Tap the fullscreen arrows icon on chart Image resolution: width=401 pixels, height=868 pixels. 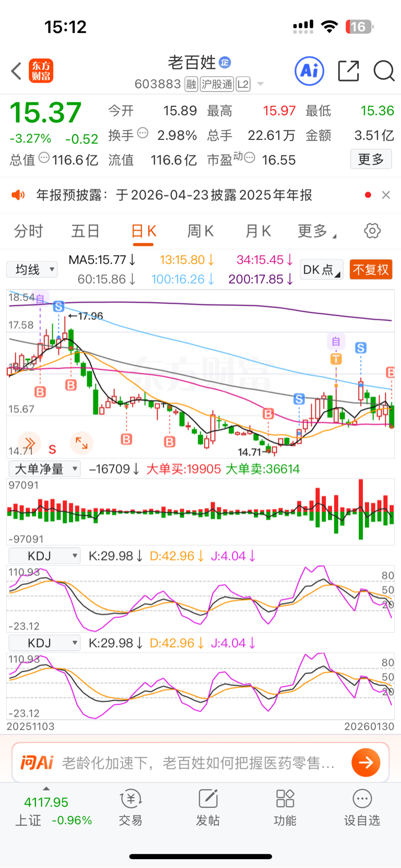[x=81, y=443]
